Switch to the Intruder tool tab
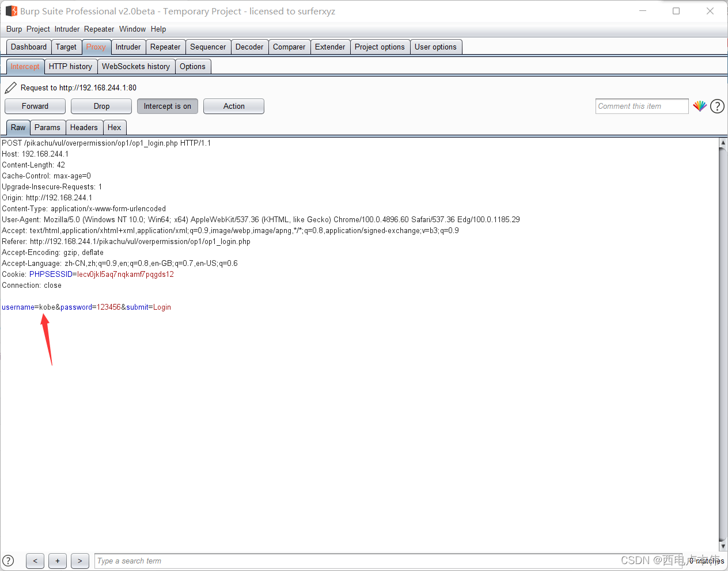This screenshot has height=571, width=728. (x=128, y=47)
